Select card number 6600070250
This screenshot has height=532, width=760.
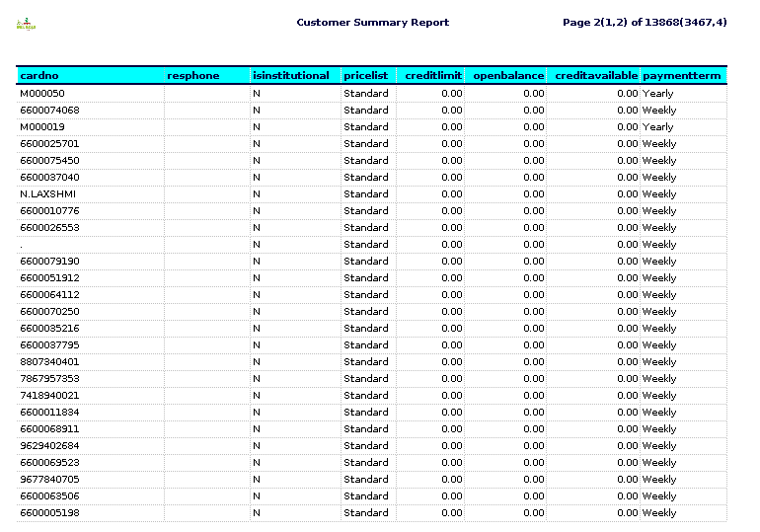pos(49,312)
